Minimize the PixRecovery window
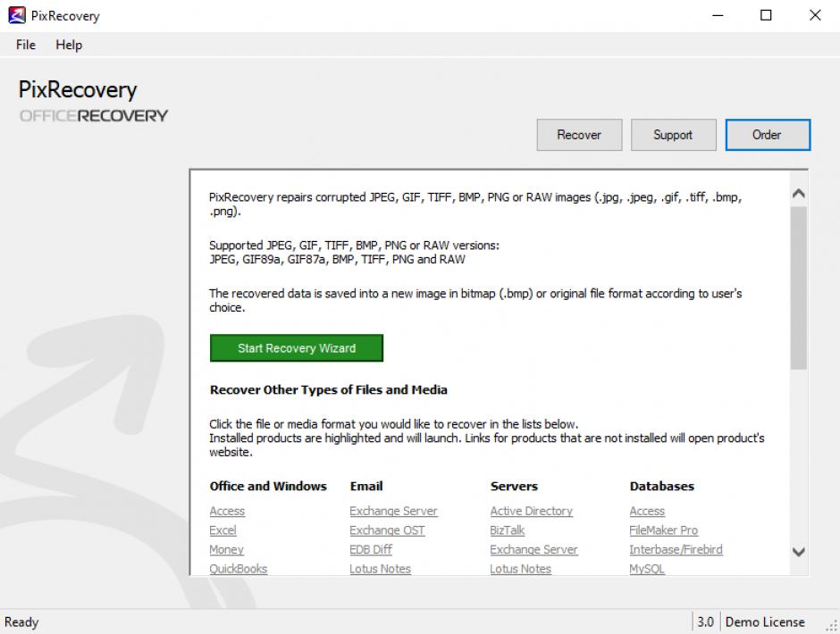Image resolution: width=840 pixels, height=634 pixels. [718, 15]
